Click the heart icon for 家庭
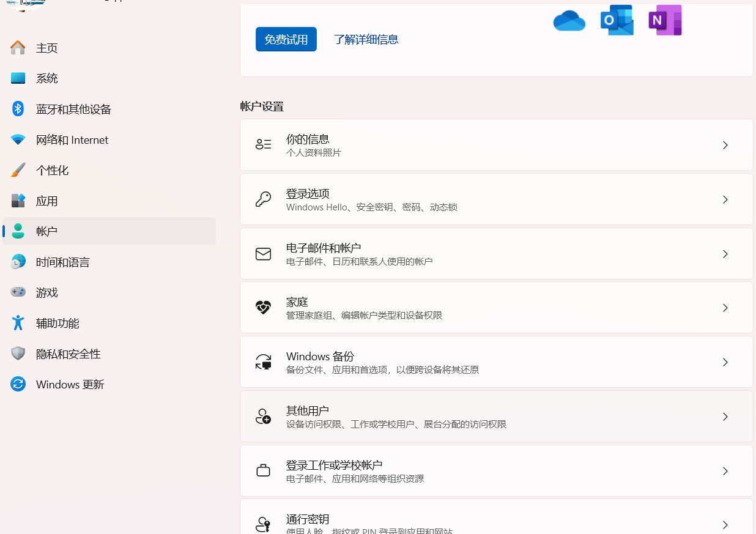The height and width of the screenshot is (534, 756). (263, 308)
